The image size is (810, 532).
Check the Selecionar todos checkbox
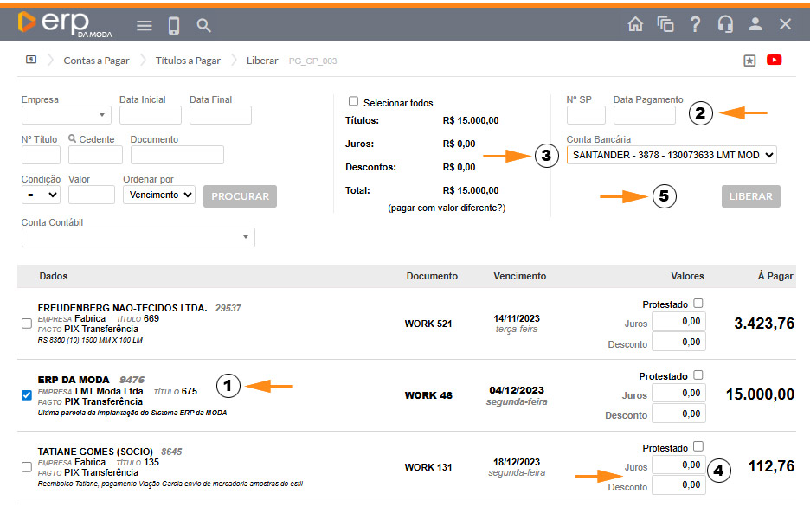353,102
